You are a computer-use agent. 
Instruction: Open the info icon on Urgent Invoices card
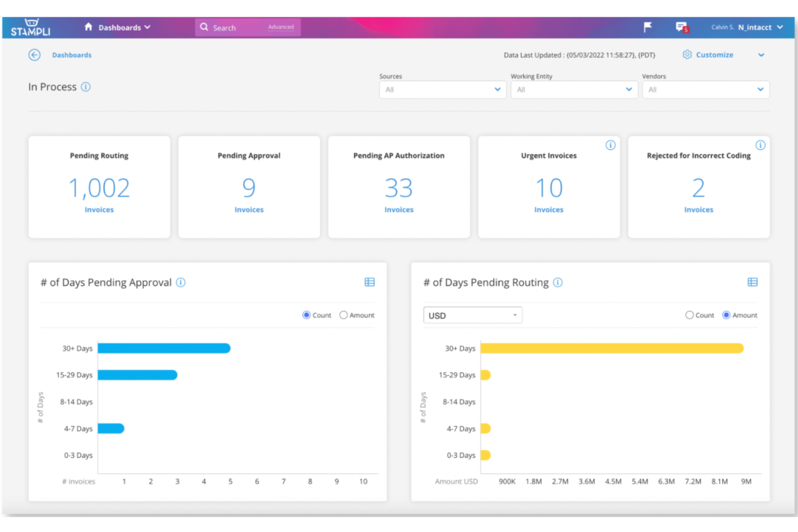pyautogui.click(x=610, y=145)
